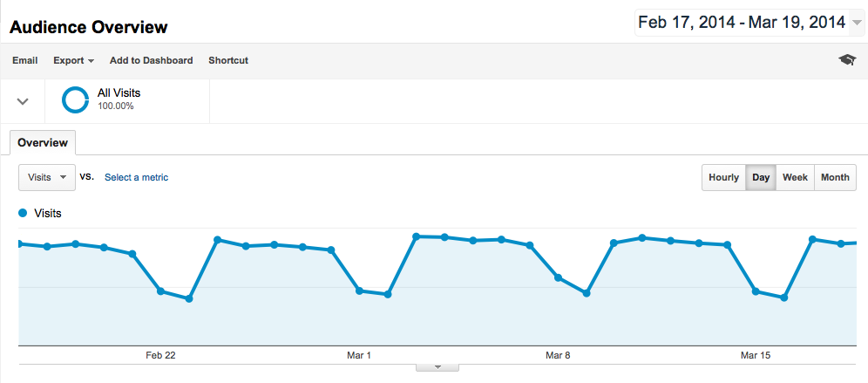Click the blue Visits legend dot

(x=23, y=213)
